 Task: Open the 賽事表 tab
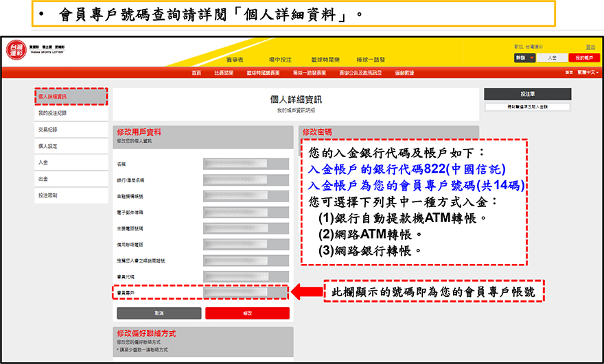click(x=235, y=60)
